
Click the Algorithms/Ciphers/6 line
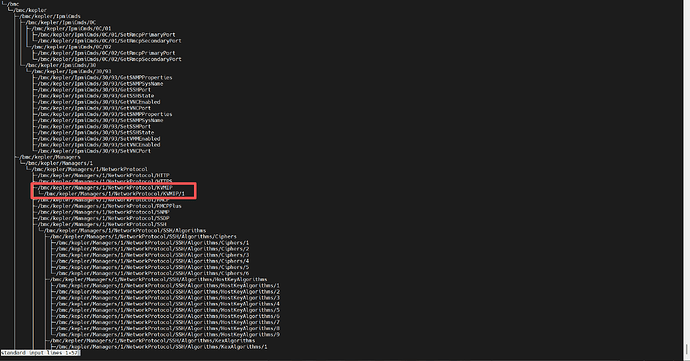click(x=153, y=273)
